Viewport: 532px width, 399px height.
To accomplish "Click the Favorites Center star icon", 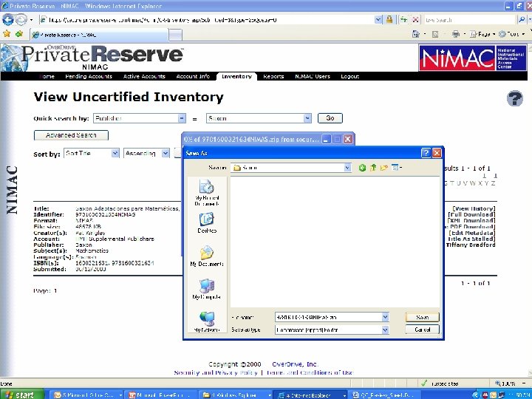I will 7,33.
